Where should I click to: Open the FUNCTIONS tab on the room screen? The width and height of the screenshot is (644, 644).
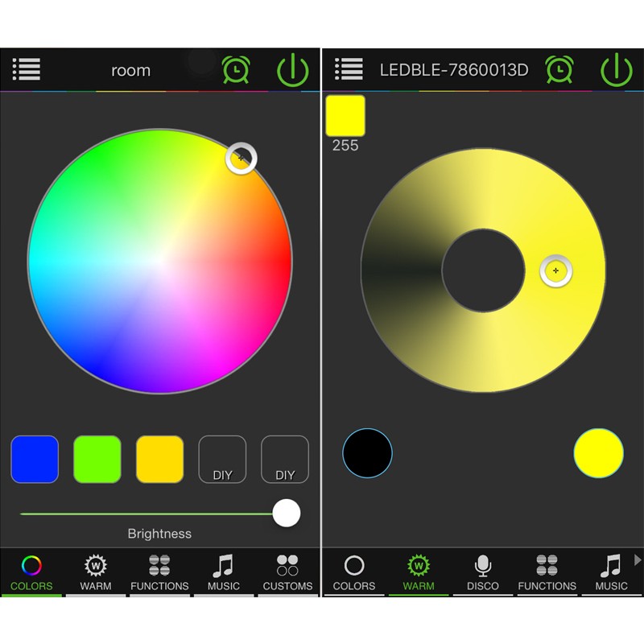click(159, 572)
